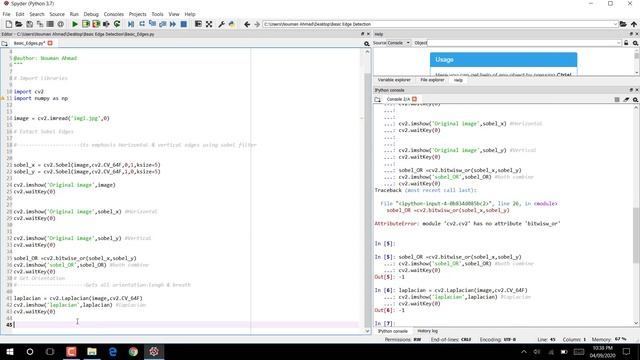Viewport: 640px width, 360px height.
Task: Stop debugging with blue square
Action: (x=184, y=24)
